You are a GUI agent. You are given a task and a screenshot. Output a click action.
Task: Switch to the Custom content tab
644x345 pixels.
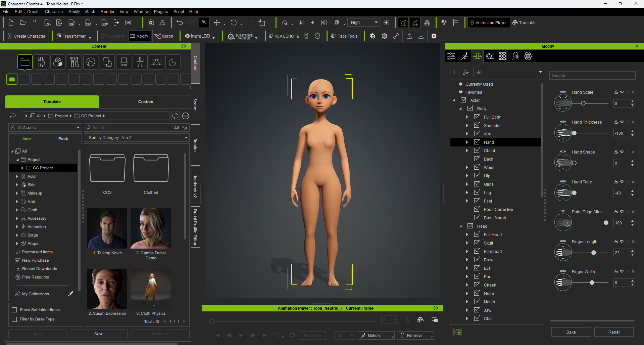145,102
